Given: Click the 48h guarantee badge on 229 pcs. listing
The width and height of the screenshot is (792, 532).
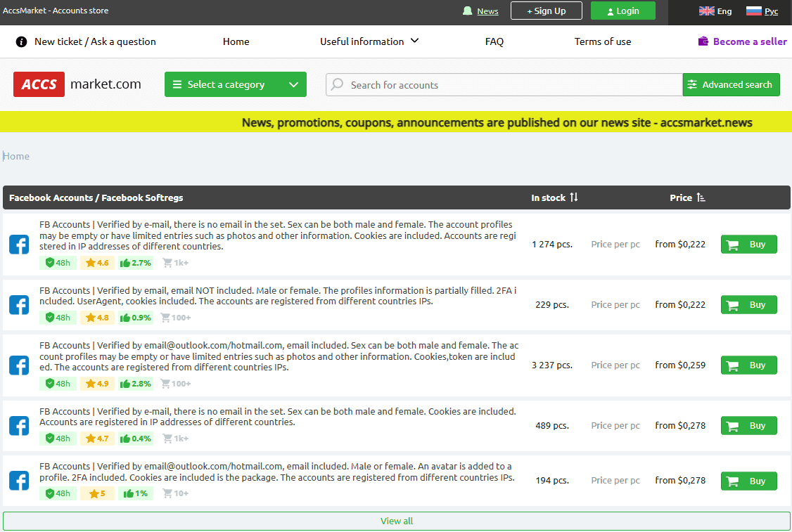Looking at the screenshot, I should pyautogui.click(x=58, y=318).
